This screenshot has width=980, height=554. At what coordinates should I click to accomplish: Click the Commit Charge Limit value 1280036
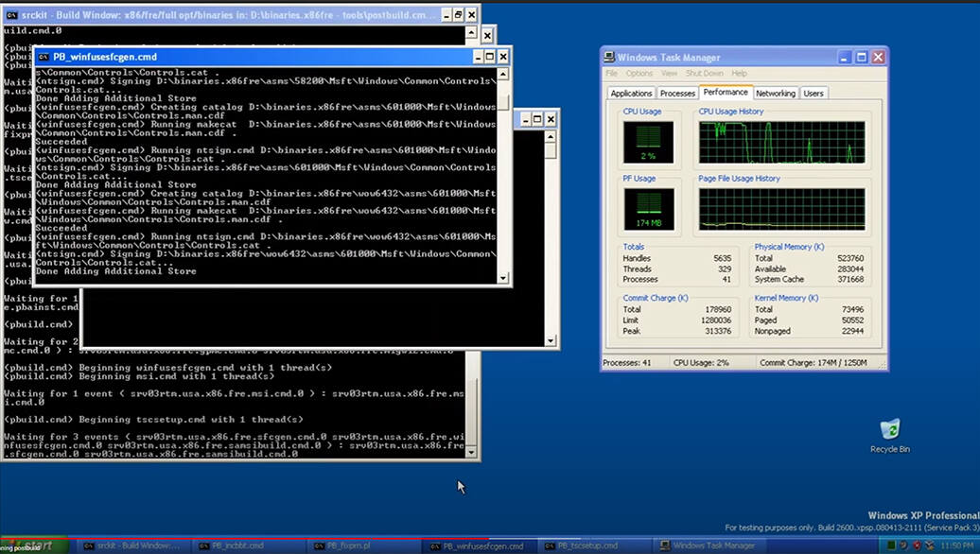716,320
